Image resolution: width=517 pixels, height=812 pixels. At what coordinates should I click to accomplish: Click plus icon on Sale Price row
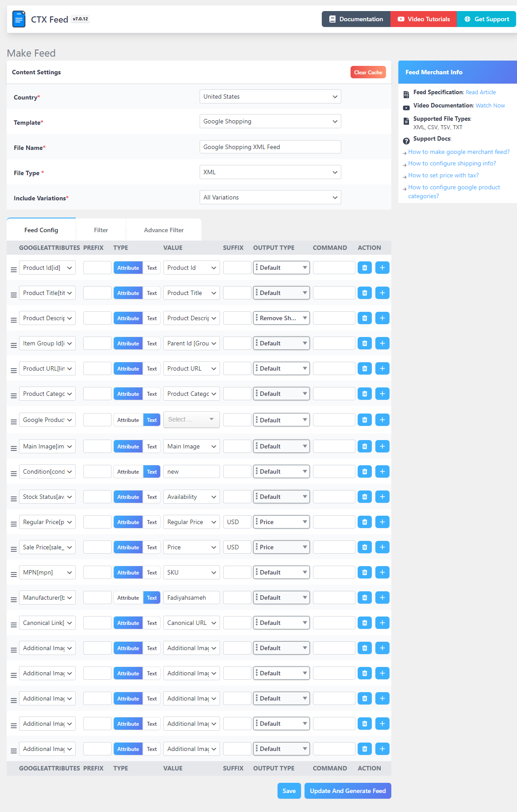click(382, 547)
